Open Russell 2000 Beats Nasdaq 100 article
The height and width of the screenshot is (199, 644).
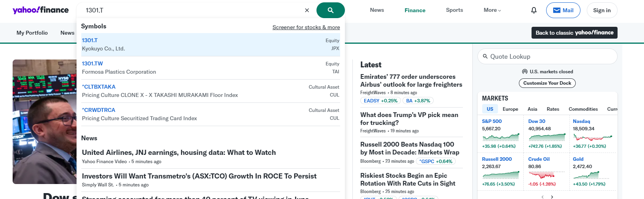(410, 148)
